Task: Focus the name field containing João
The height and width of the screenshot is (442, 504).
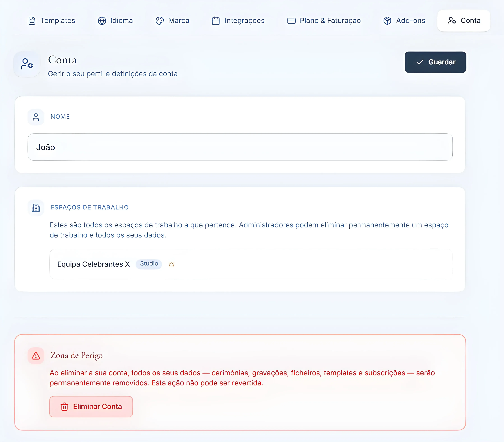Action: click(240, 147)
